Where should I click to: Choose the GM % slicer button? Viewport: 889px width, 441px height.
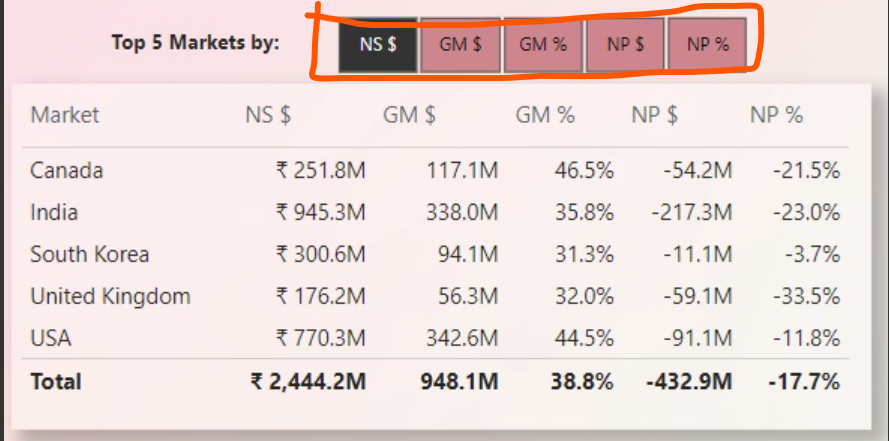[x=543, y=45]
